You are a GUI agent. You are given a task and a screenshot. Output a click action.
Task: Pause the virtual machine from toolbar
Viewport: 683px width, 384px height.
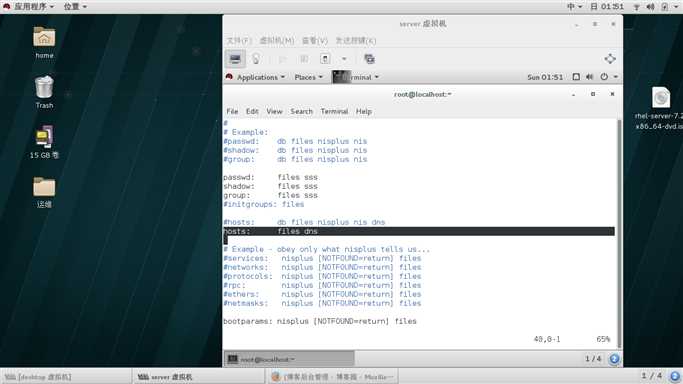304,59
